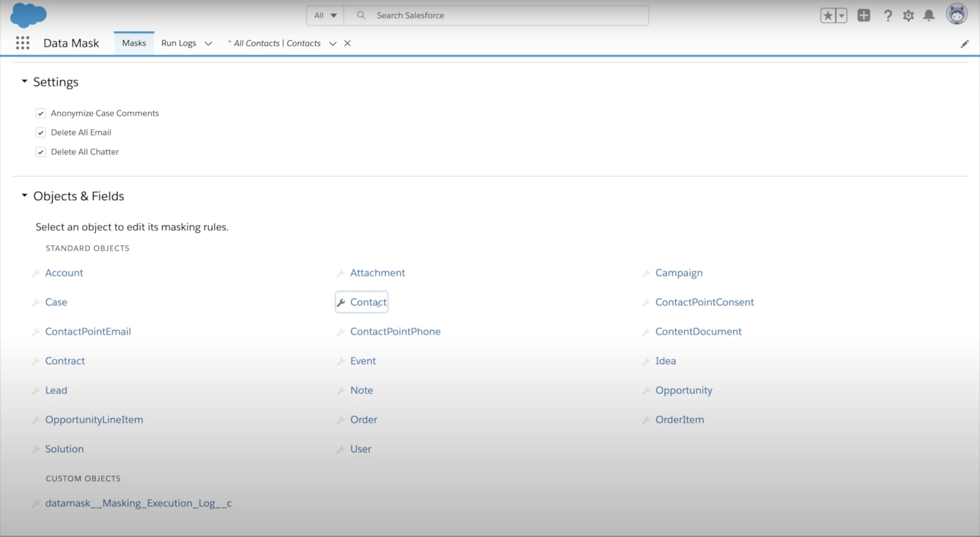The width and height of the screenshot is (980, 537).
Task: Open the All search scope dropdown
Action: (325, 15)
